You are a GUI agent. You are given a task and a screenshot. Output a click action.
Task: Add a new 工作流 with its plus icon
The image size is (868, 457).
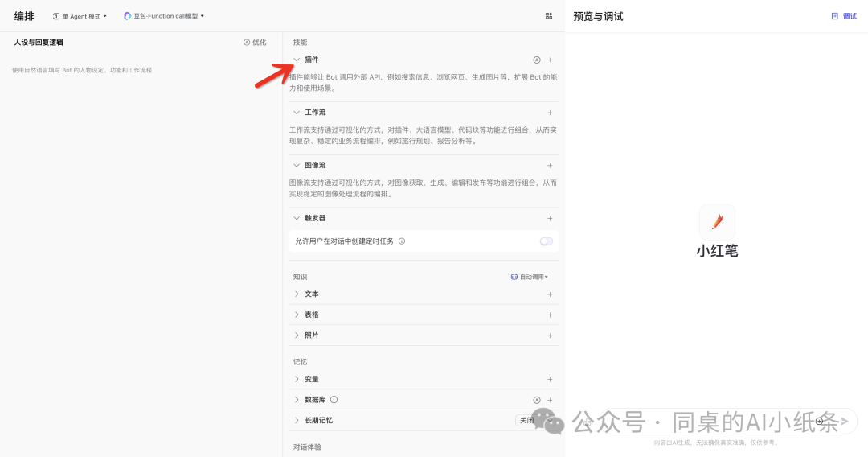coord(550,113)
